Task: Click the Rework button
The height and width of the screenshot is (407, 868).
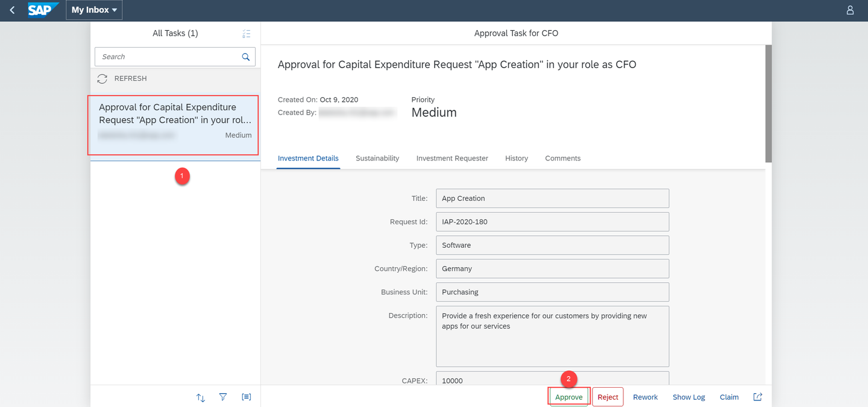Action: click(646, 397)
